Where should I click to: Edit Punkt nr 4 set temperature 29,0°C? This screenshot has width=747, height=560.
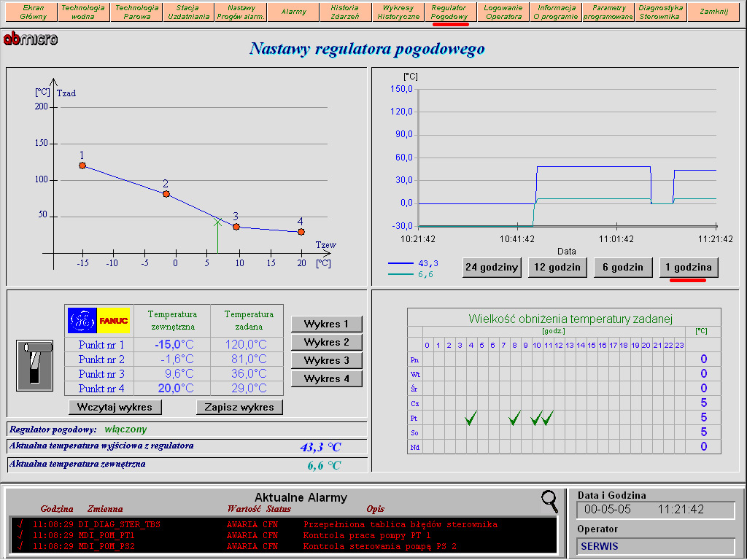click(249, 389)
